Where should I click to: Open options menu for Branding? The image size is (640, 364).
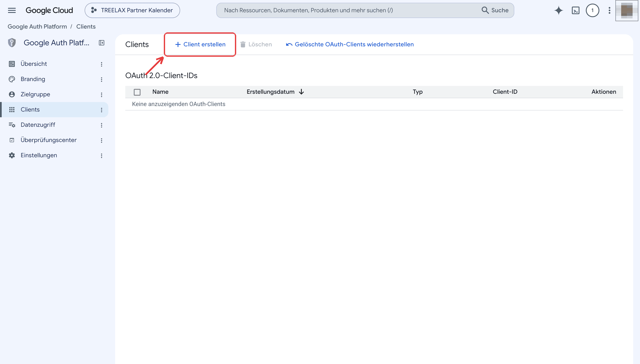(102, 80)
